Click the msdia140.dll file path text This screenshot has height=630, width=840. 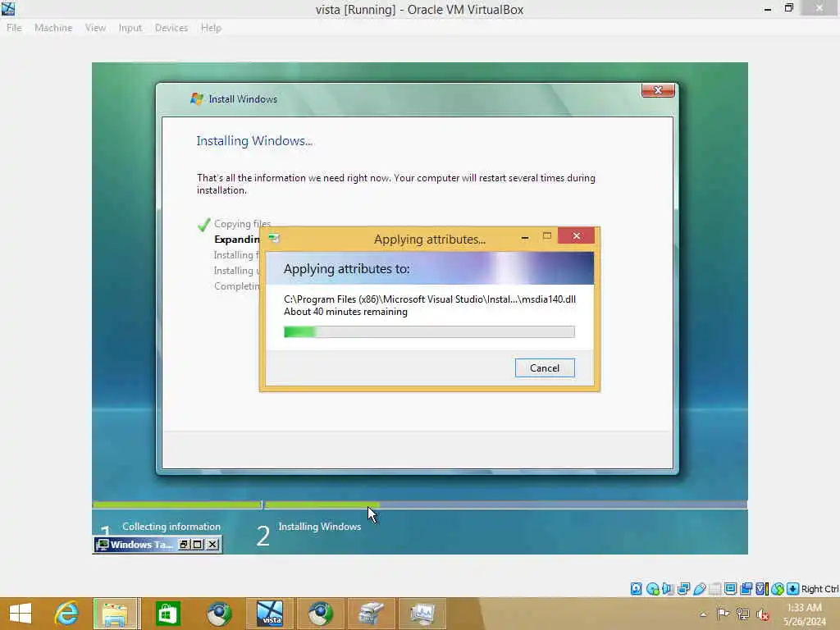coord(430,299)
